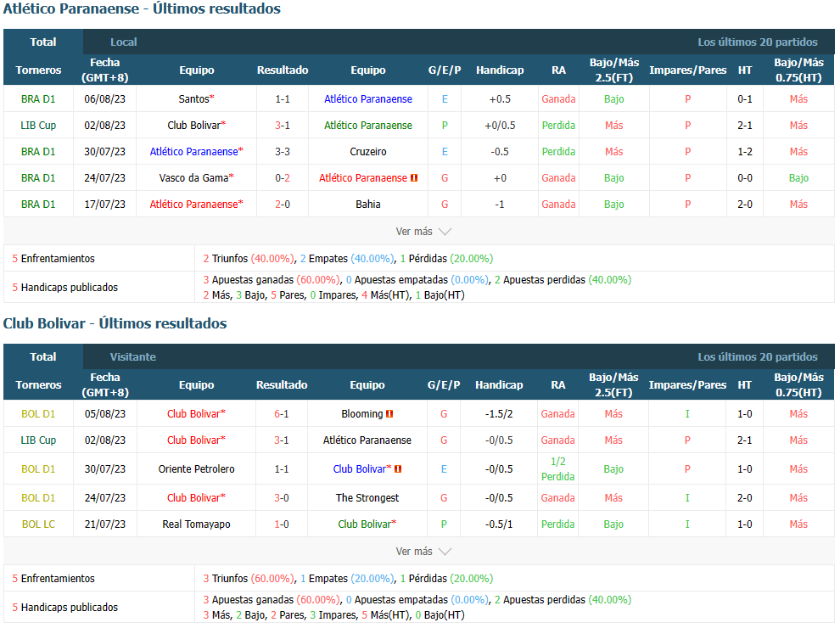Expand Ver más under Club Bolivar results
840x628 pixels.
[423, 552]
